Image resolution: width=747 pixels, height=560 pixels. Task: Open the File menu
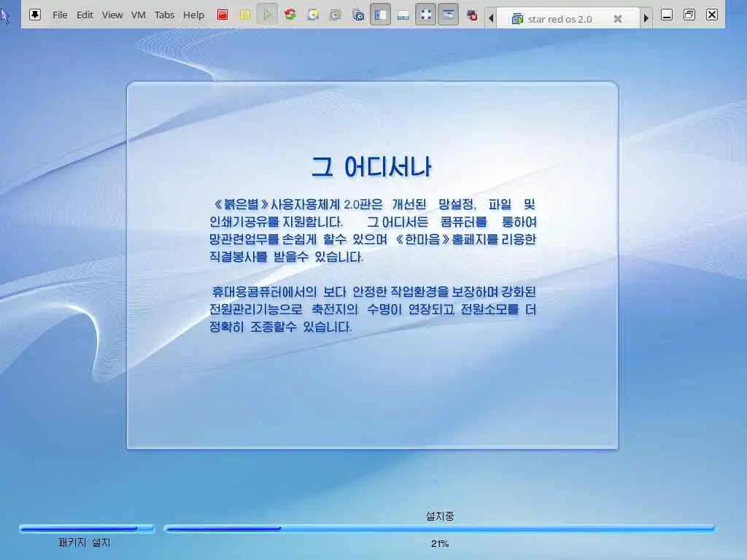60,15
